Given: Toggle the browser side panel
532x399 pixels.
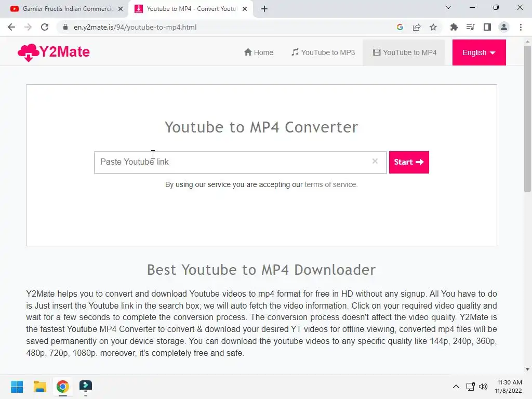Looking at the screenshot, I should tap(487, 27).
